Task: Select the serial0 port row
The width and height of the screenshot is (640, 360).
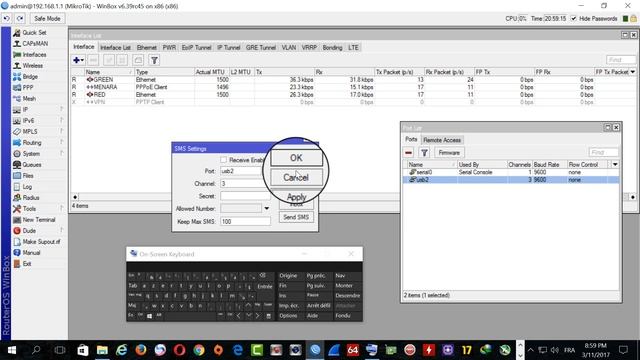Action: 511,172
